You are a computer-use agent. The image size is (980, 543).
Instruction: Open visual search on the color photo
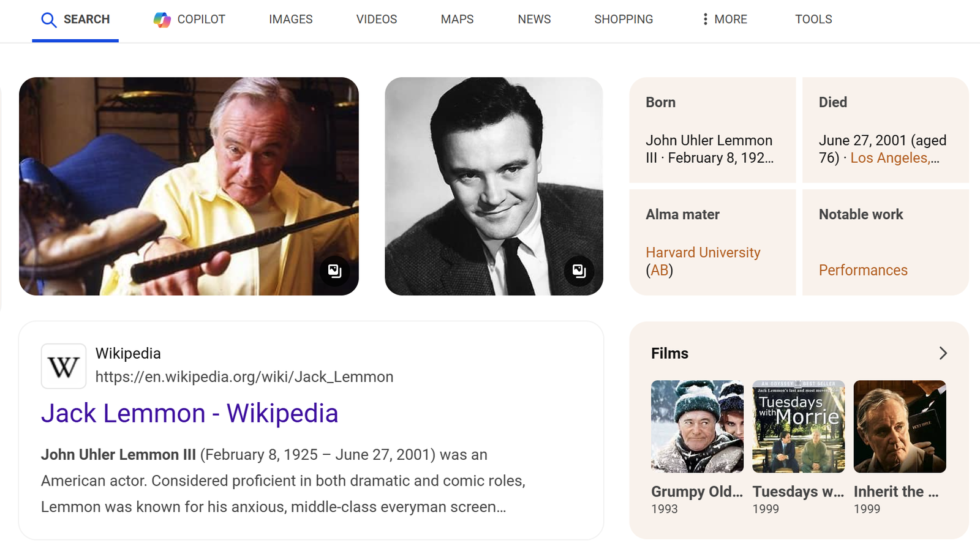tap(334, 271)
